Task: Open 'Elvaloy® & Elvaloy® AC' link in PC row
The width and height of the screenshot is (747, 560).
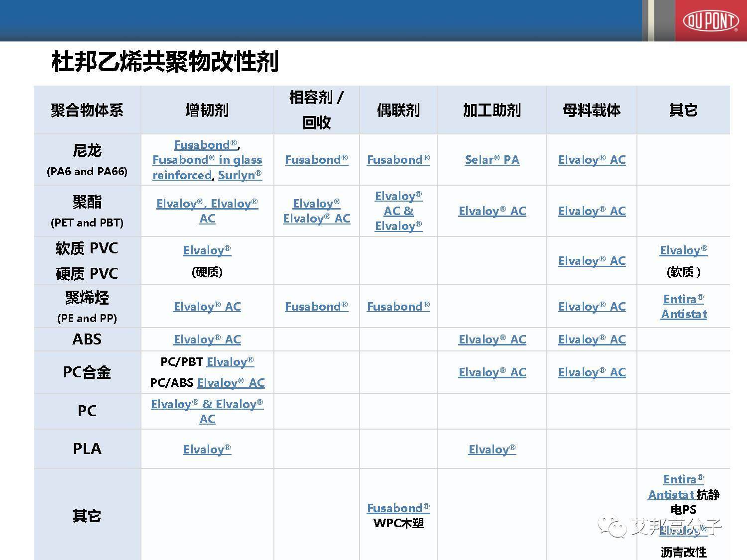Action: pos(207,412)
